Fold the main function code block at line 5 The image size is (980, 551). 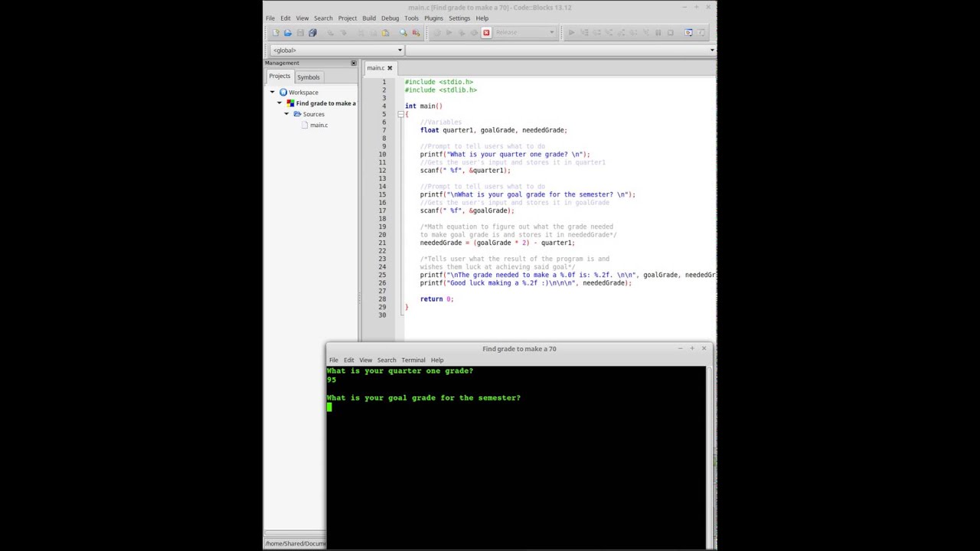point(400,114)
